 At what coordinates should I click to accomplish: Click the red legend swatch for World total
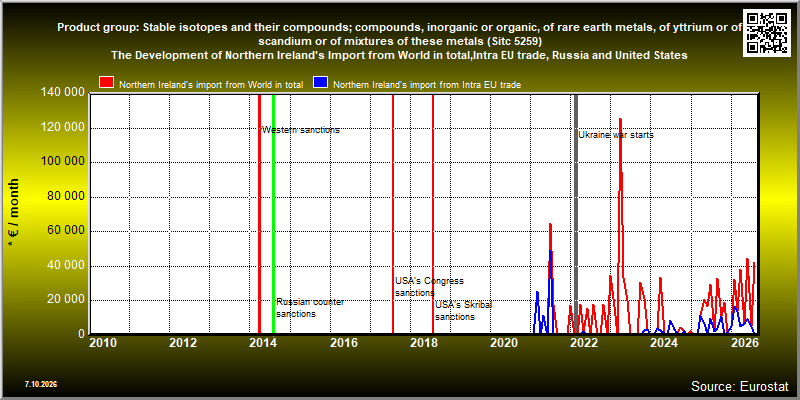tap(107, 83)
